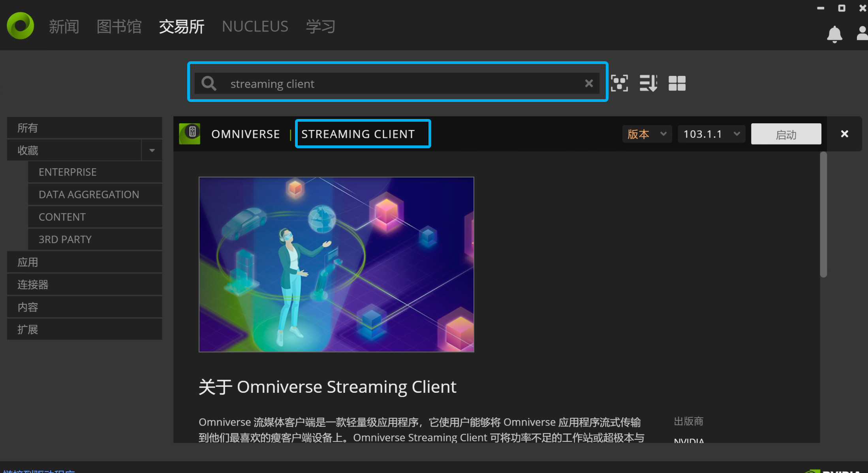Click the focus filter icon beside search
Image resolution: width=868 pixels, height=473 pixels.
(x=619, y=83)
